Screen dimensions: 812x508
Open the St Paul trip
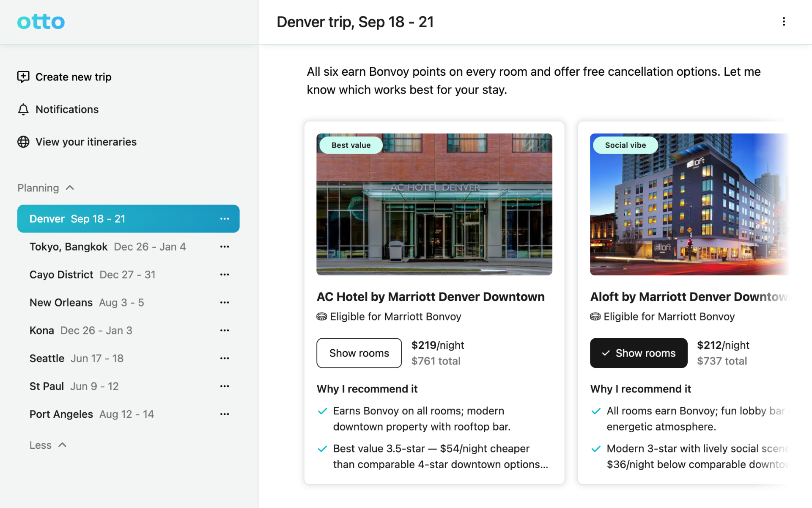point(129,387)
